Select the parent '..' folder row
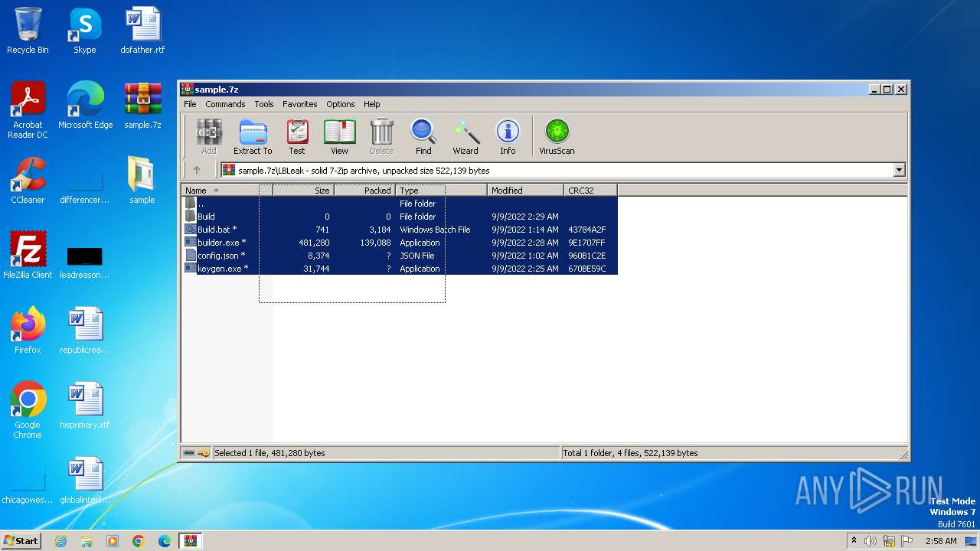The height and width of the screenshot is (551, 980). (399, 204)
